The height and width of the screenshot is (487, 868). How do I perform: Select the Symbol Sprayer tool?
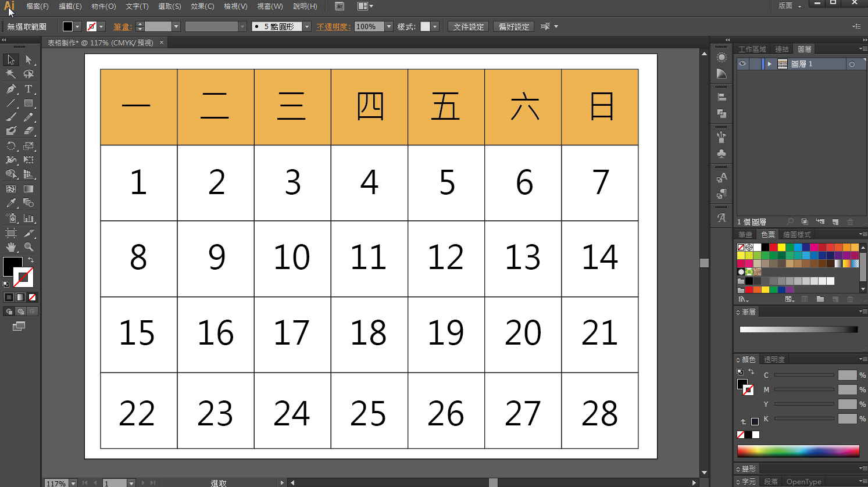pos(10,219)
